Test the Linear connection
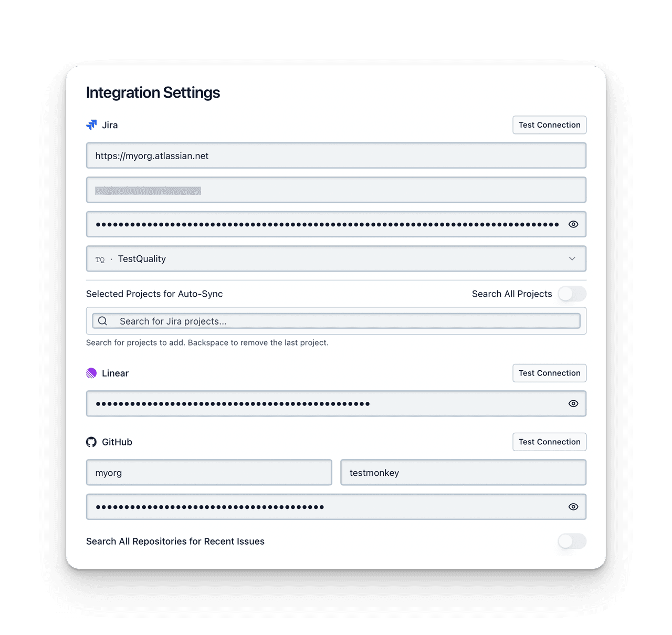This screenshot has height=635, width=672. 549,373
